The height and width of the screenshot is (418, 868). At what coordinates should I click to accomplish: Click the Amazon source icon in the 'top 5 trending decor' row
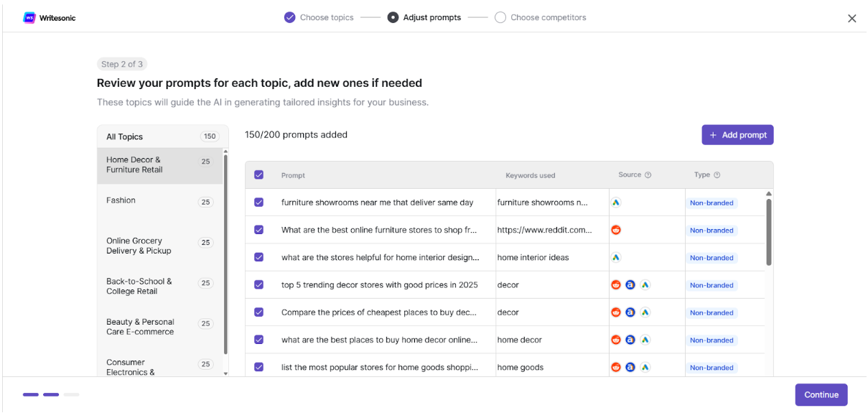[630, 284]
